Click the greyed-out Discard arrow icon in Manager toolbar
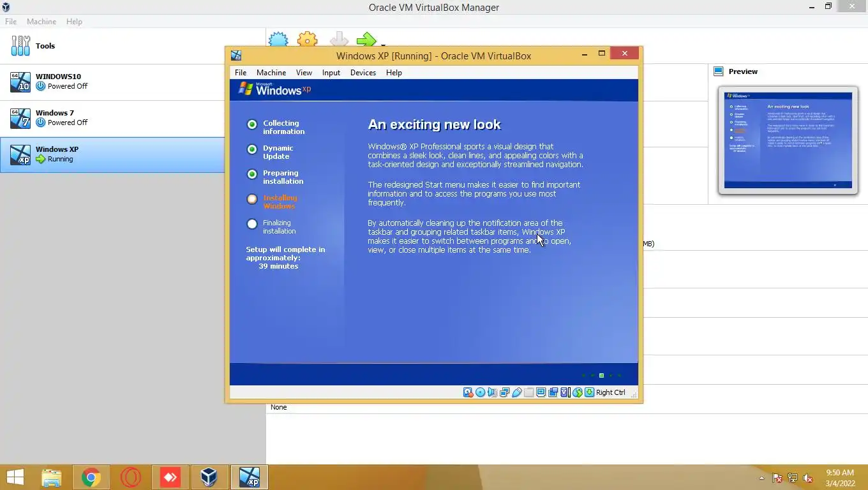Screen dimensions: 868x490 click(x=339, y=40)
